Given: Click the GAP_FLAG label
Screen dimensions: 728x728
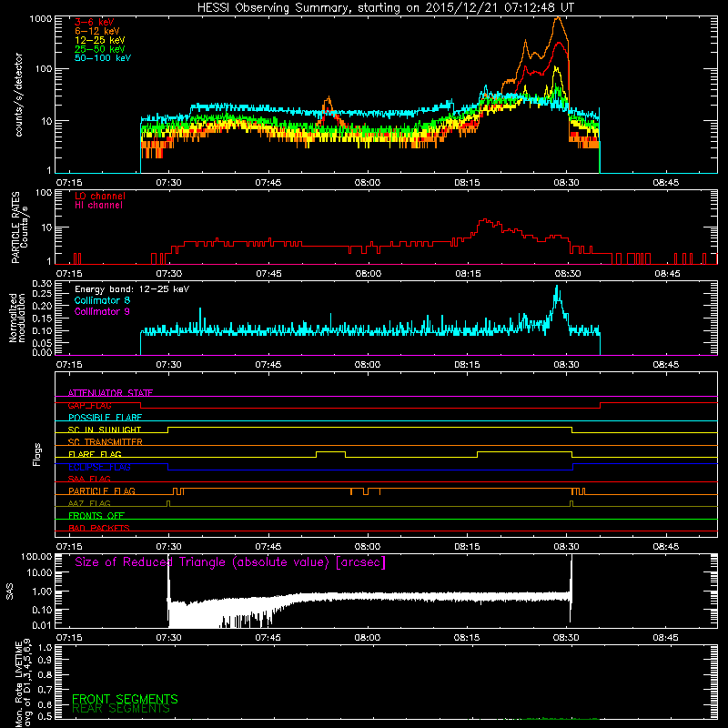Looking at the screenshot, I should [x=89, y=405].
